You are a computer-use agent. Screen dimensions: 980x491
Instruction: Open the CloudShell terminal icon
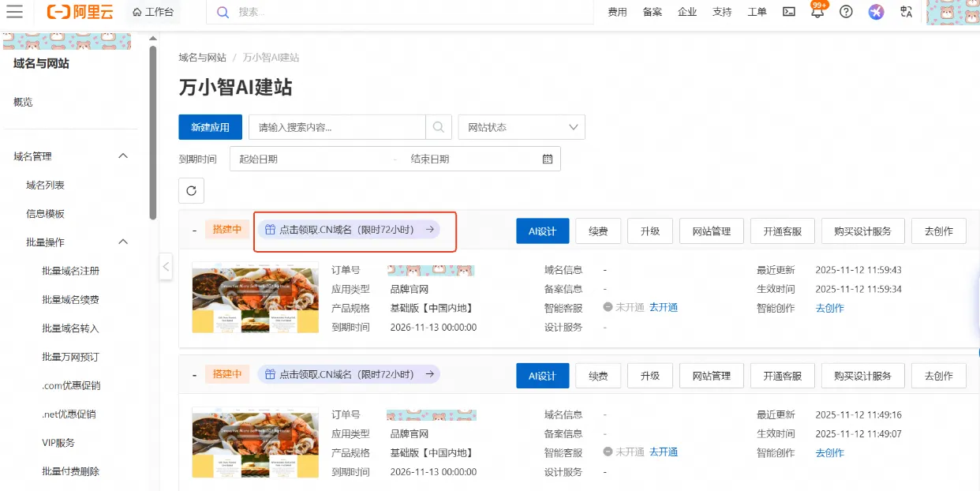point(788,11)
